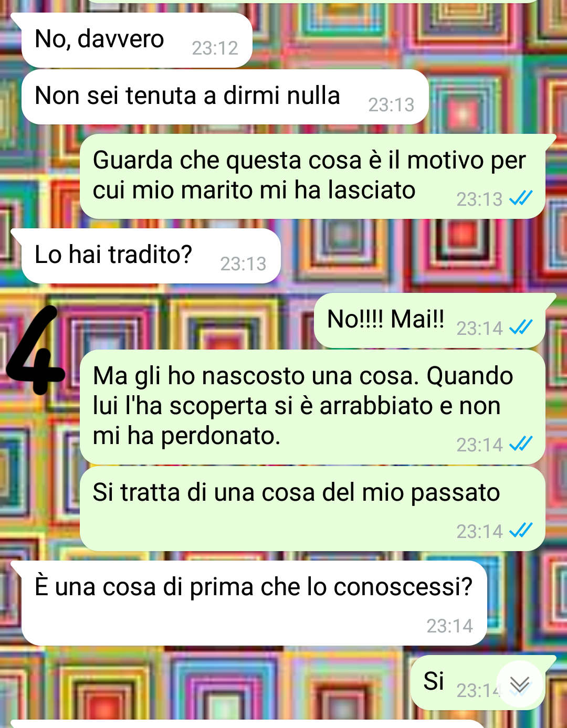
Task: Select 'Guarda che questa cosa' outgoing message
Action: pos(312,176)
